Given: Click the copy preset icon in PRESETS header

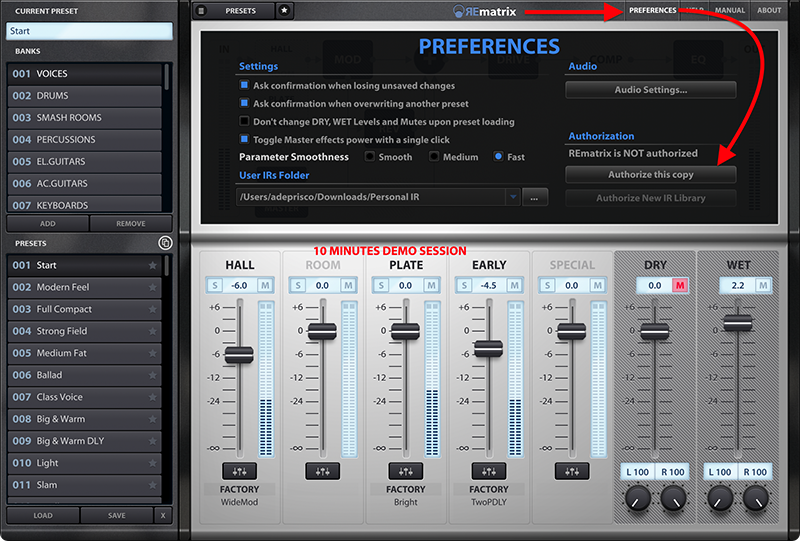Looking at the screenshot, I should (165, 243).
